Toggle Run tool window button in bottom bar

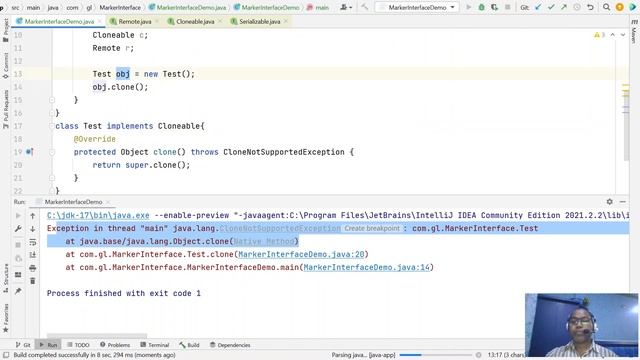(48, 345)
